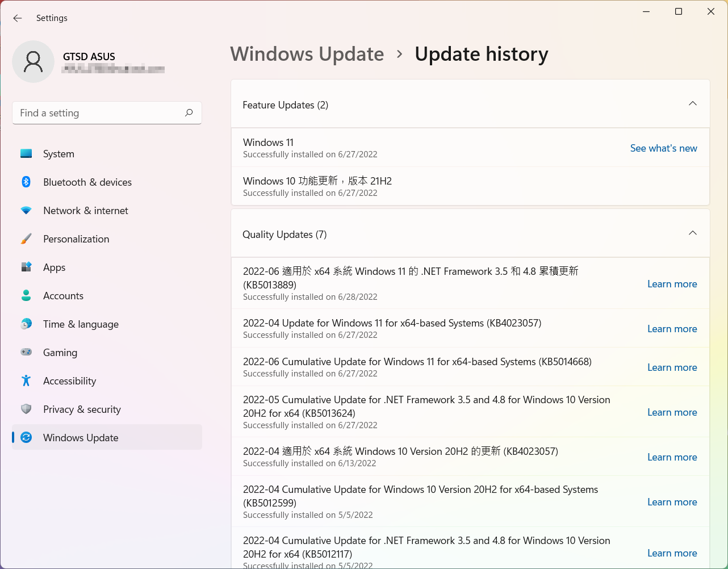Screen dimensions: 728x569
Task: Go to Network & internet
Action: 107,210
